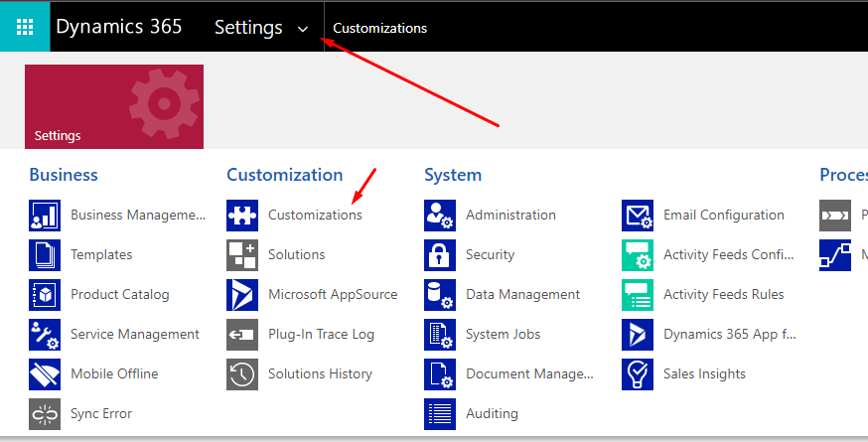Open the Administration link
The height and width of the screenshot is (442, 868).
(x=510, y=215)
